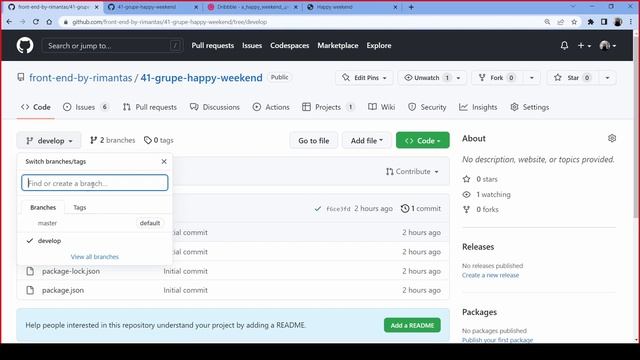
Task: Open the browser side panel icon
Action: 604,22
